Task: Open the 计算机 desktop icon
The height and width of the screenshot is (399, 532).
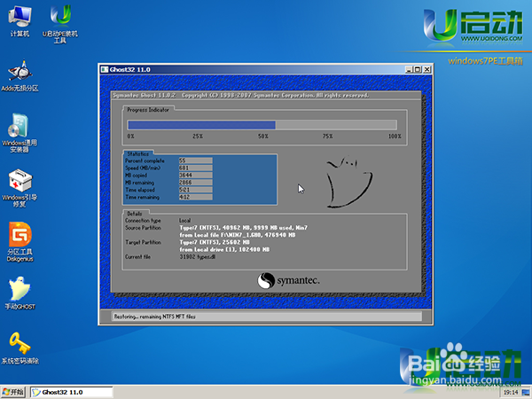Action: point(20,21)
